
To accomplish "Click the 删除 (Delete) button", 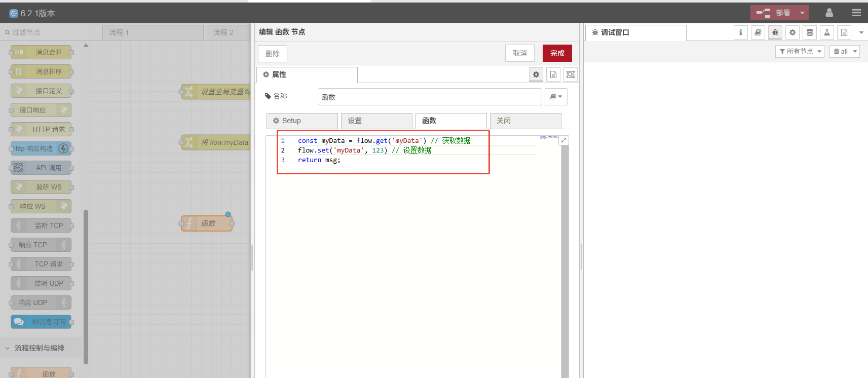I will point(272,54).
